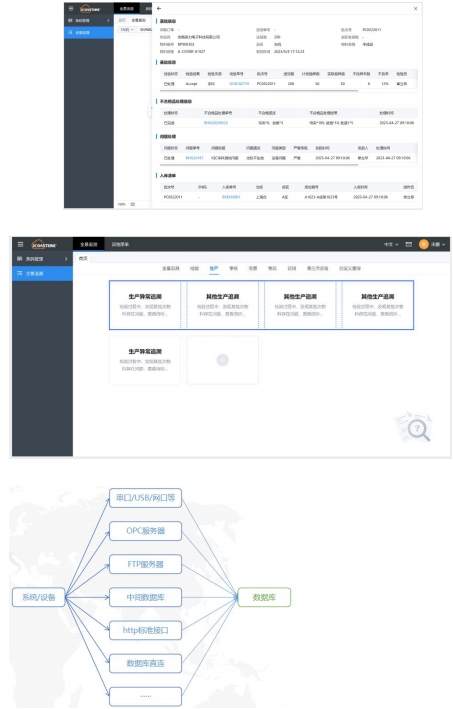Click the magnifier question-mark illustration

coord(415,426)
